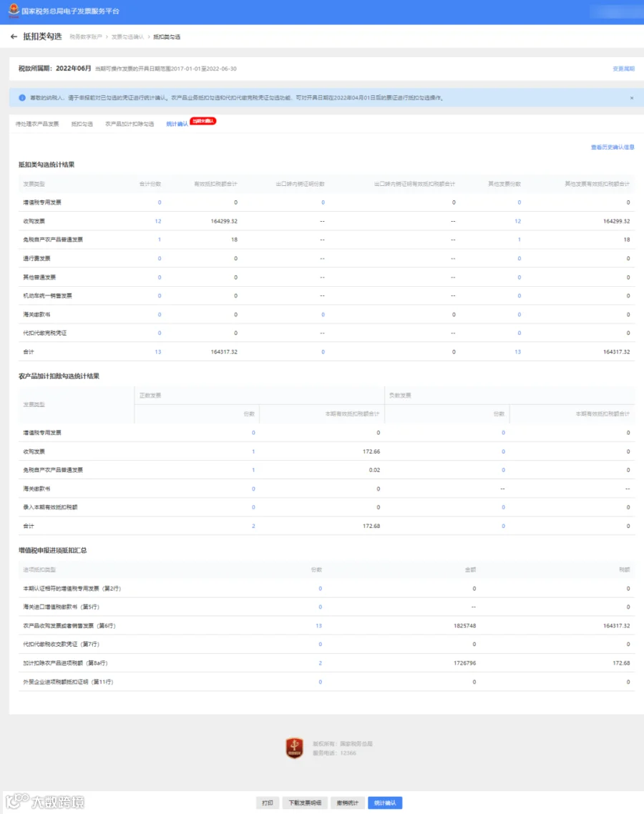Click the count 2 link in 加计扣除农产品进项税额 row
This screenshot has width=644, height=814.
point(321,663)
